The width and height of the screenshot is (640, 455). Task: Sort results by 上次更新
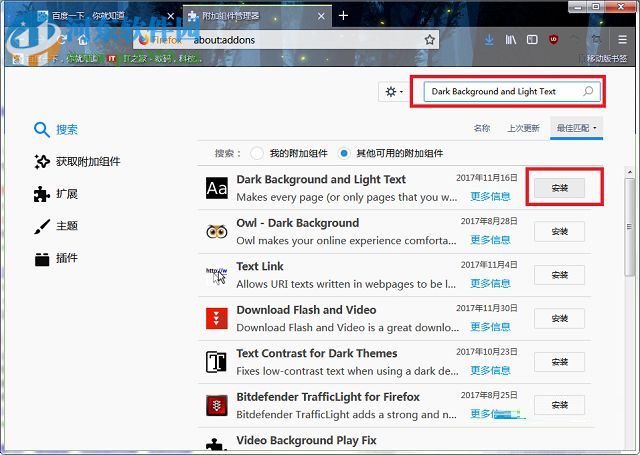click(x=523, y=128)
